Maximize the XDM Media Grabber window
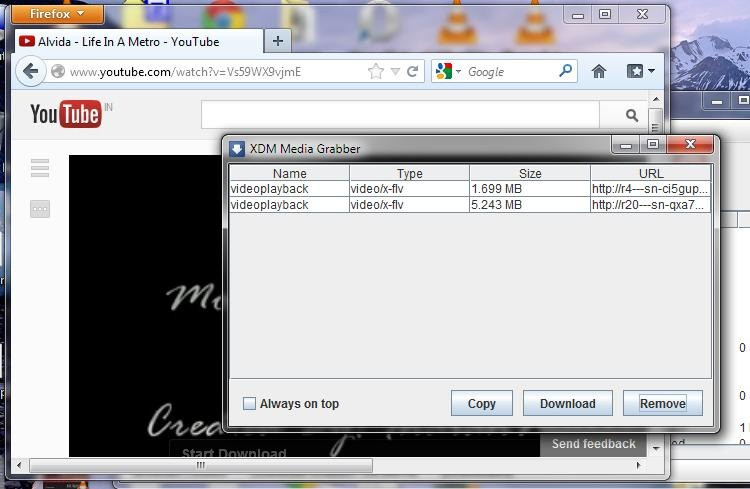The image size is (750, 489). pos(653,144)
